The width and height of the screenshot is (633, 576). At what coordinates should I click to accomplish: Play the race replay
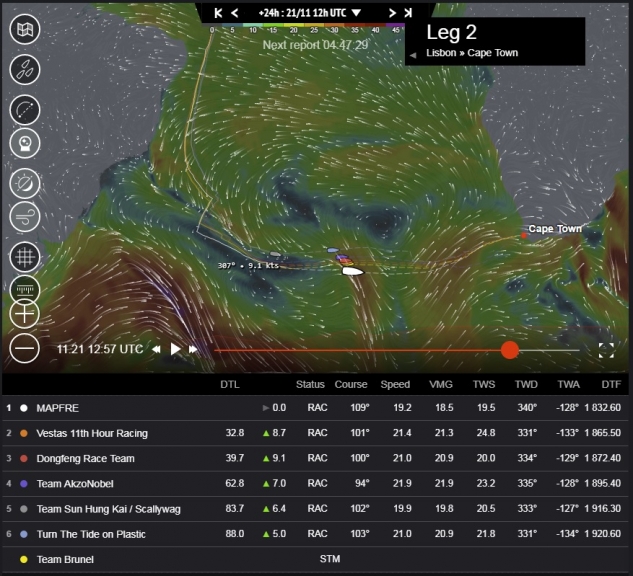(175, 349)
